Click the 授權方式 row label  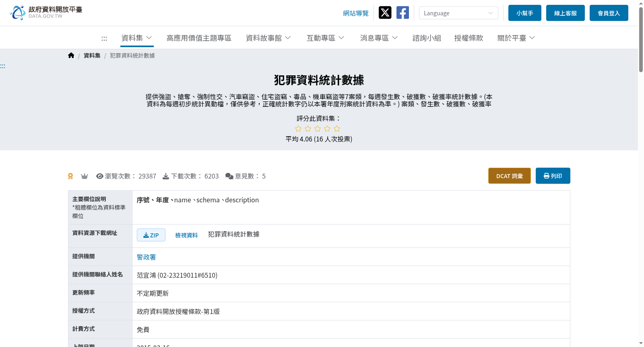click(84, 311)
